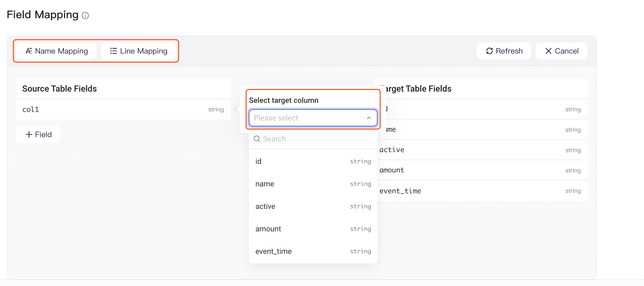Click the Name Mapping text icon
644x286 pixels.
[x=29, y=51]
